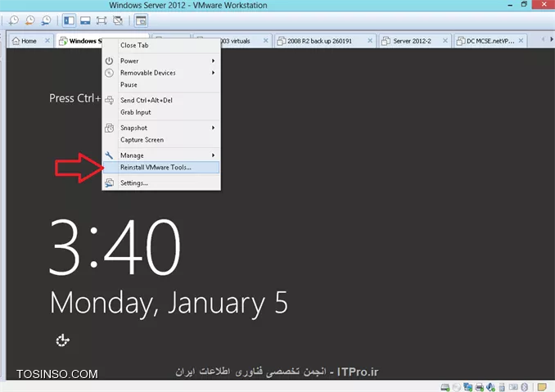
Task: Click the Ease of Access icon
Action: coord(63,340)
